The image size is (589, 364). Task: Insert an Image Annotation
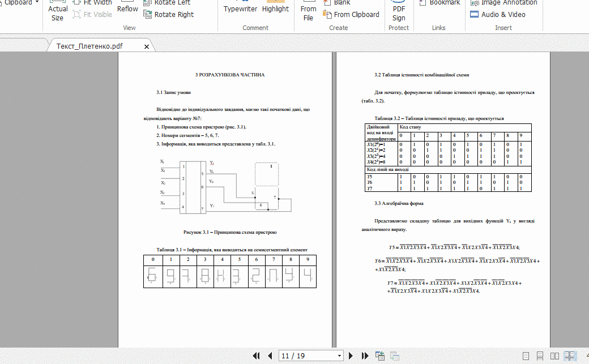point(503,3)
